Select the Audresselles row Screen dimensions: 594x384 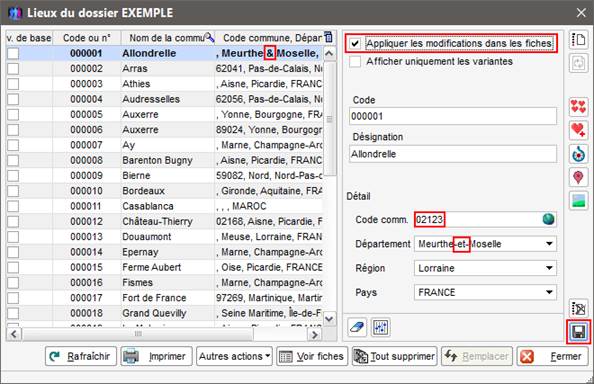(x=164, y=99)
